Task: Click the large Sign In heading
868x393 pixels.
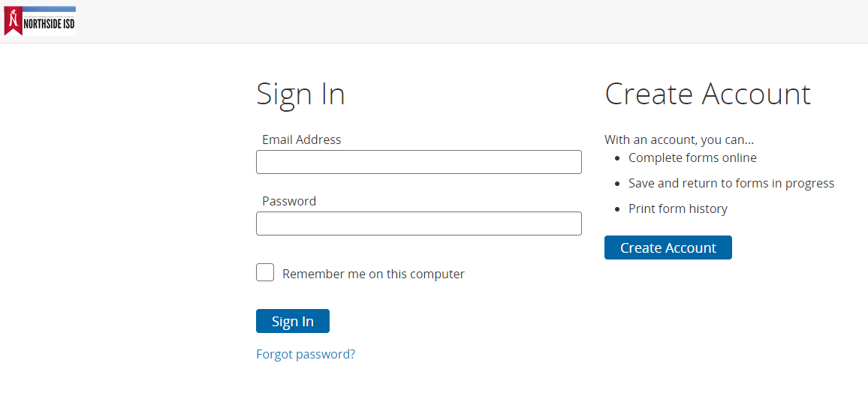Action: point(300,94)
